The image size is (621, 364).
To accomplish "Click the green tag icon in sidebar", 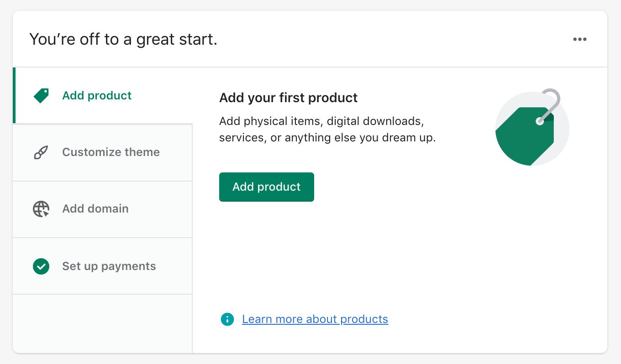I will point(41,95).
